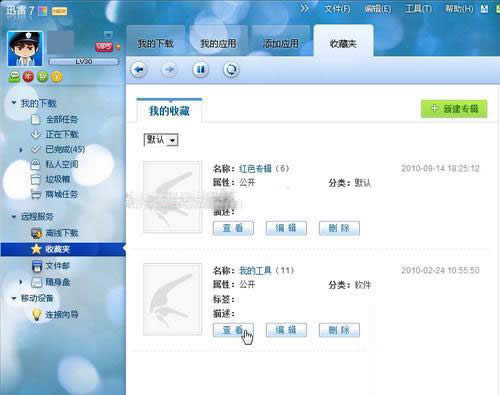Click 编辑 for 红色专辑

pyautogui.click(x=286, y=228)
